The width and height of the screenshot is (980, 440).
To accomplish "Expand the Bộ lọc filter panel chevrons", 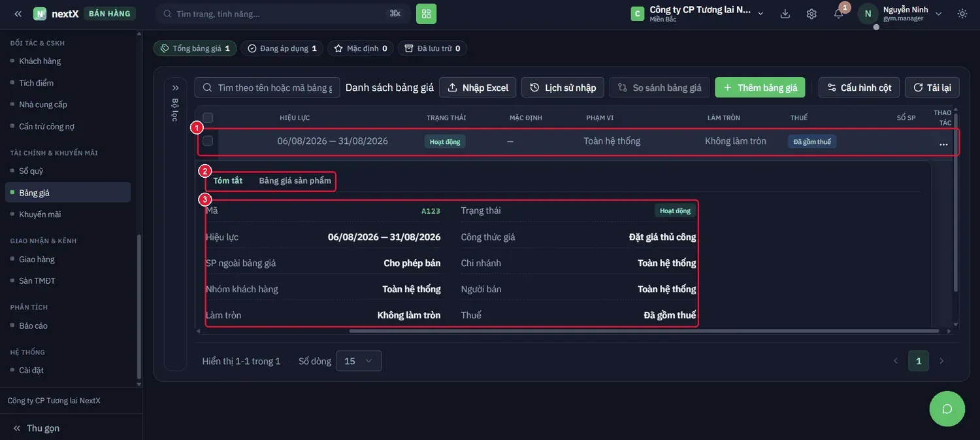I will (175, 88).
